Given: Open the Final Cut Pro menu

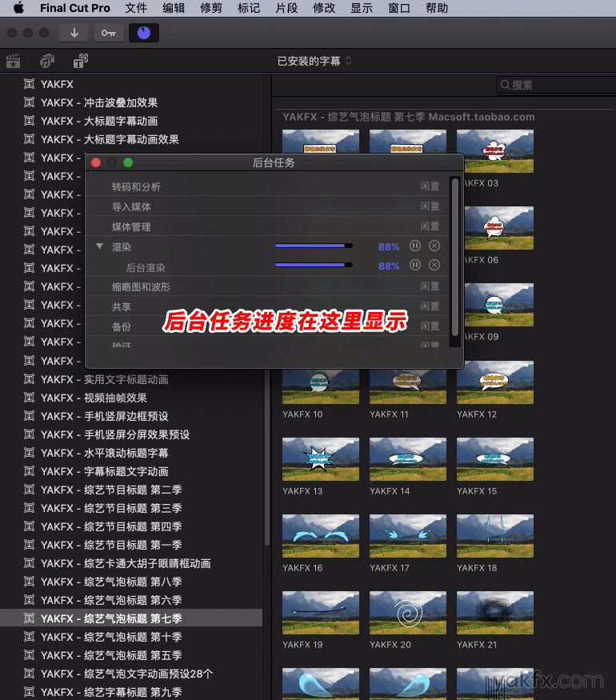Looking at the screenshot, I should (74, 8).
